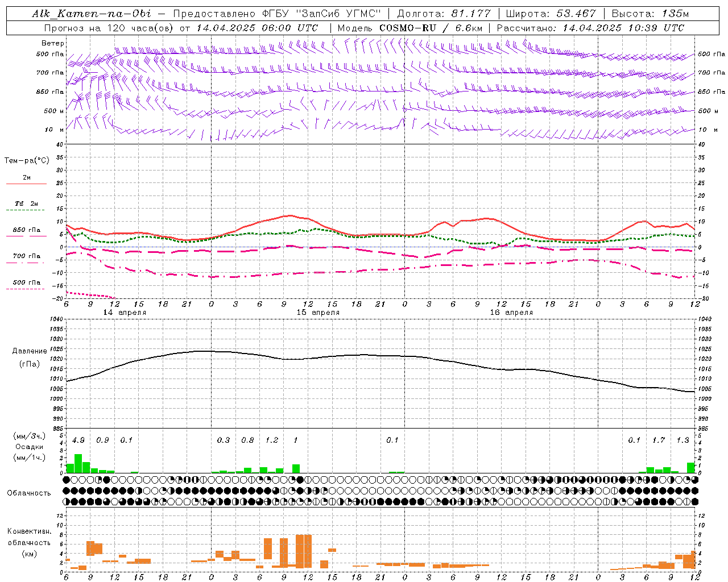Image resolution: width=728 pixels, height=582 pixels.
Task: Click the 15 апреля date label
Action: [x=318, y=313]
